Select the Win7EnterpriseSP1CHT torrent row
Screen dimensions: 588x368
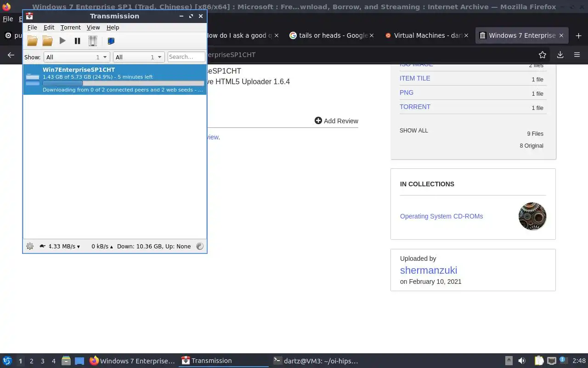point(115,80)
